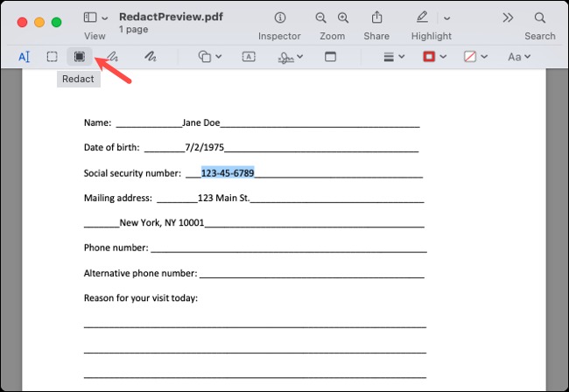
Task: Zoom in on the document
Action: click(343, 17)
